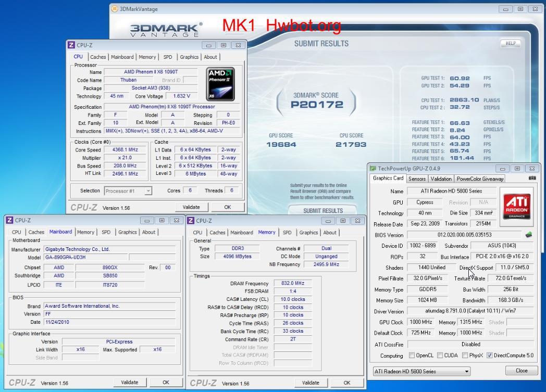Open Graphics tab in Mainboard CPU-Z window
546x392 pixels.
(128, 232)
